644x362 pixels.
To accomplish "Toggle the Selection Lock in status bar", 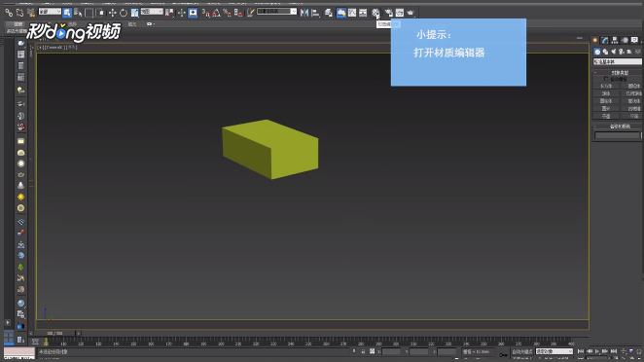I will point(363,351).
